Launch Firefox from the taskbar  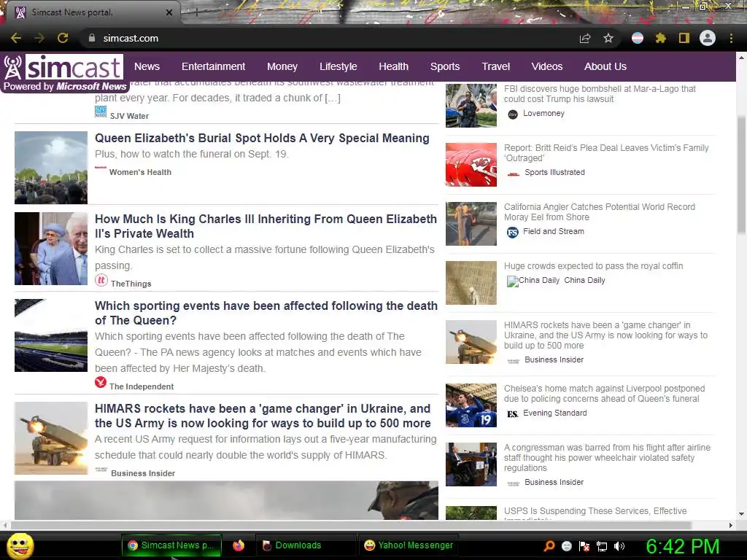pos(239,545)
